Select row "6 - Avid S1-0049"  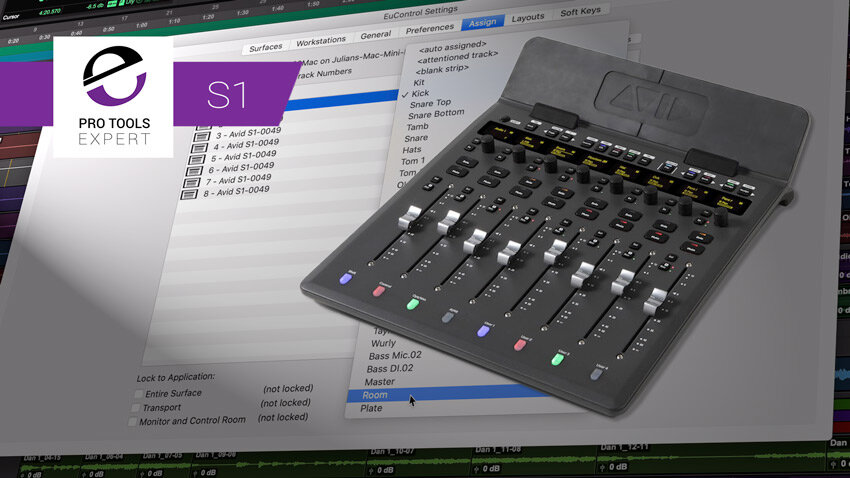click(241, 169)
